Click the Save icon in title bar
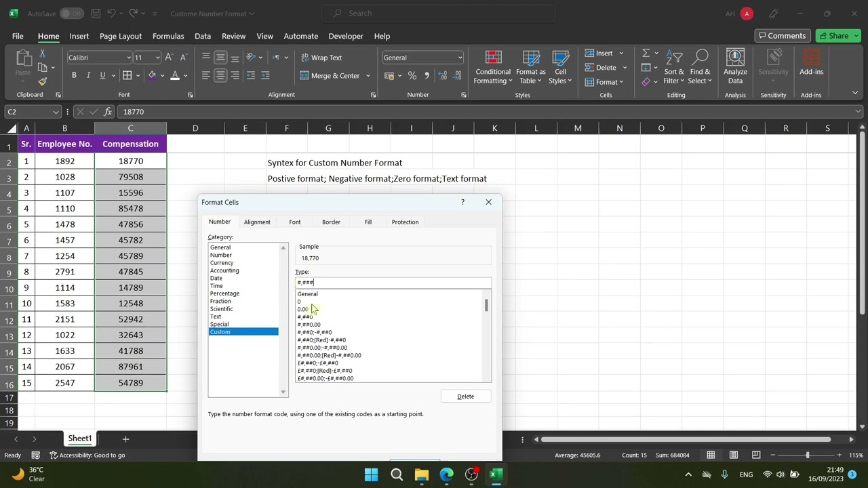This screenshot has width=868, height=488. [96, 14]
